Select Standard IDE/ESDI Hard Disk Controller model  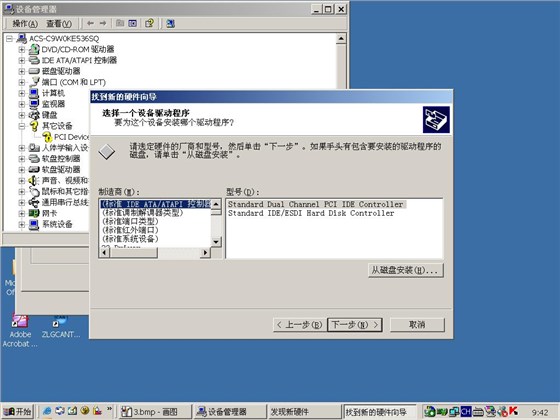click(x=311, y=213)
